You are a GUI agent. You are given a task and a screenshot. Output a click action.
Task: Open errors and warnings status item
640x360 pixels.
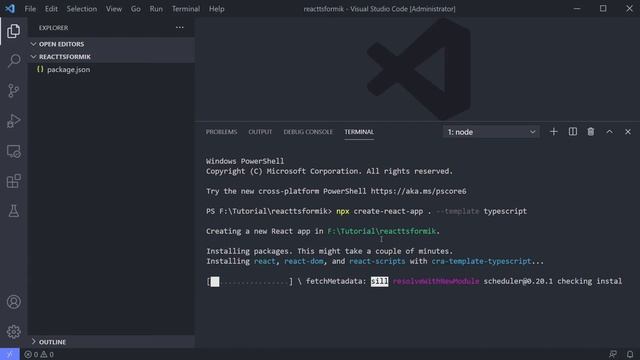coord(39,354)
